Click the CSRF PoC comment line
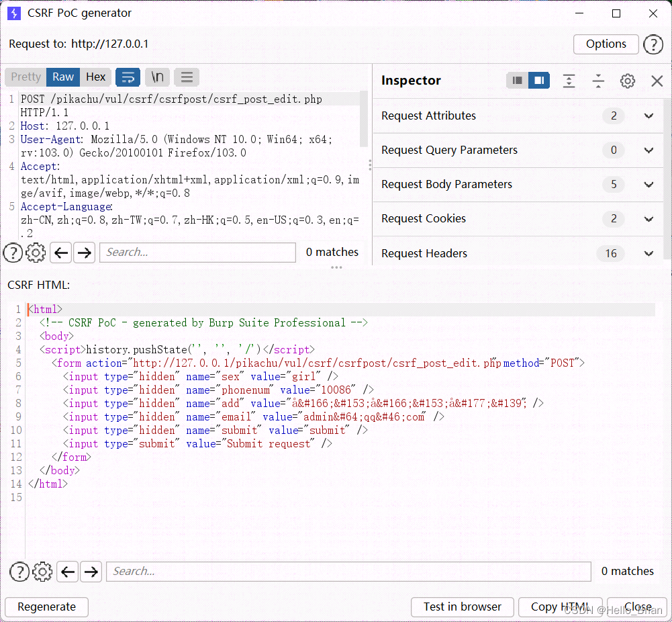672x622 pixels. pyautogui.click(x=203, y=323)
